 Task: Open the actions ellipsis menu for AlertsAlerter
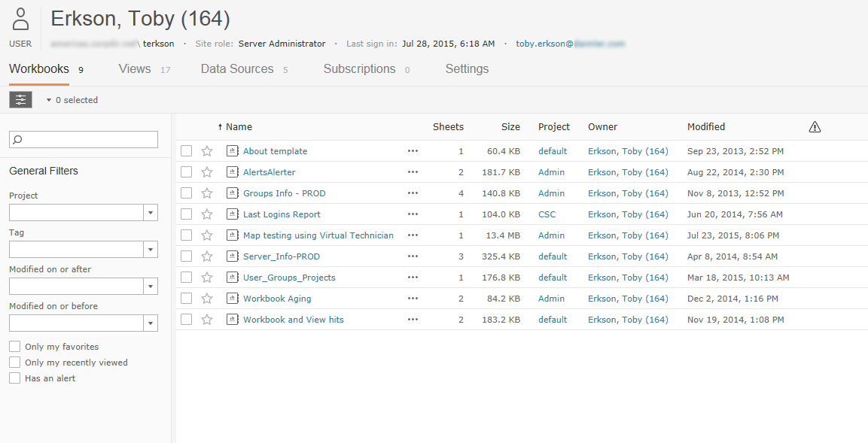(413, 171)
